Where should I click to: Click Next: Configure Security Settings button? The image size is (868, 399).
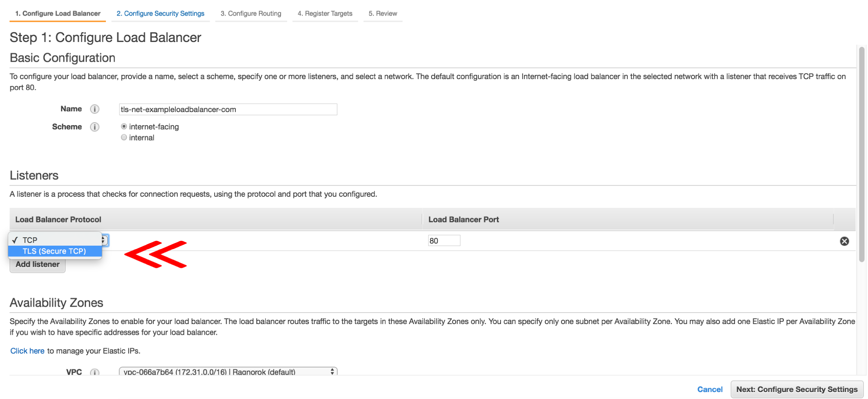[x=796, y=389]
